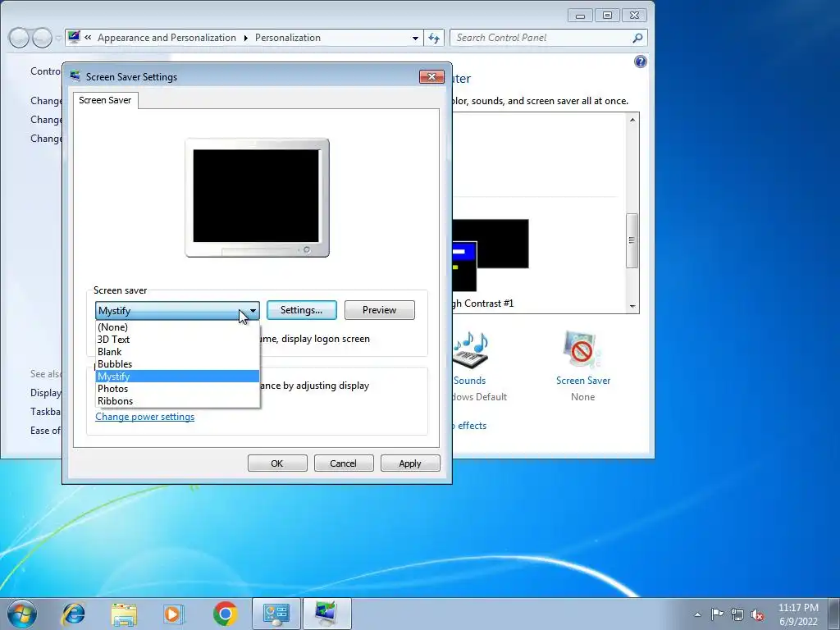Click the Sounds link label
Screen dimensions: 840x630
[469, 381]
